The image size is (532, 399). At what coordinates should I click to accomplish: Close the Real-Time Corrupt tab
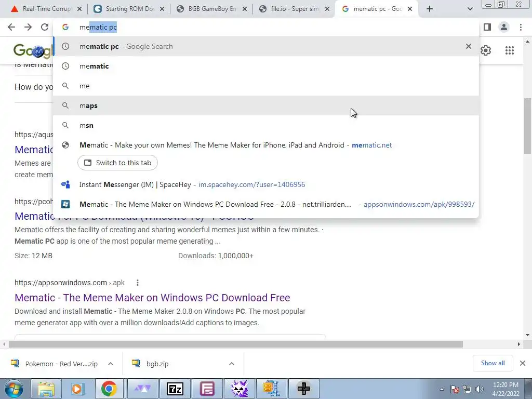click(x=79, y=9)
